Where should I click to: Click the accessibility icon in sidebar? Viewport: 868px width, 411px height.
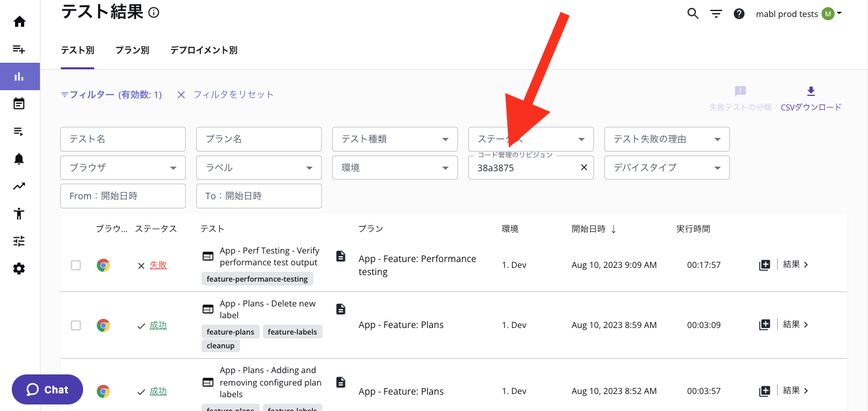coord(20,214)
